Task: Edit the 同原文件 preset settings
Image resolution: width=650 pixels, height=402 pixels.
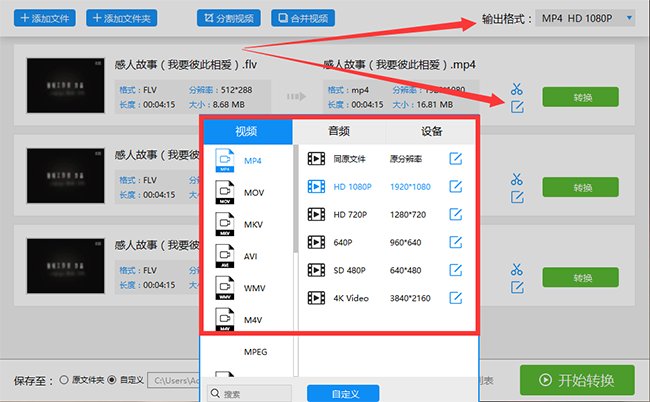Action: (x=456, y=159)
